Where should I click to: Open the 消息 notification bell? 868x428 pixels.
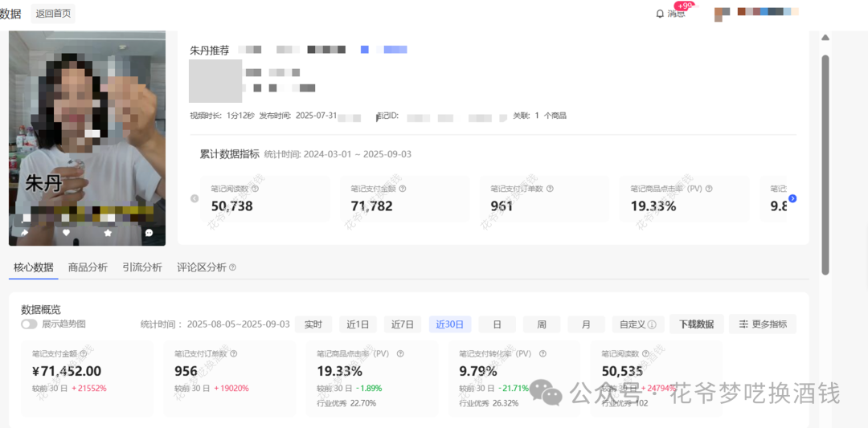pyautogui.click(x=670, y=14)
